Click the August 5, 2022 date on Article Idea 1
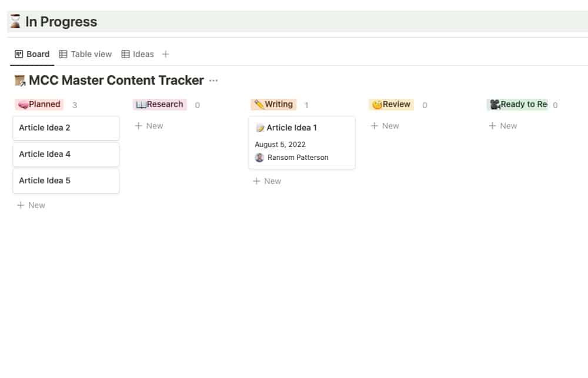This screenshot has height=378, width=588. pyautogui.click(x=280, y=144)
